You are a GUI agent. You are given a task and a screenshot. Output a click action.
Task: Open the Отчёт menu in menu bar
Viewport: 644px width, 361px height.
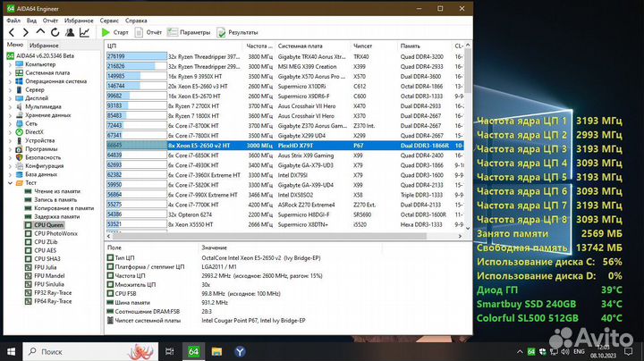coord(50,21)
